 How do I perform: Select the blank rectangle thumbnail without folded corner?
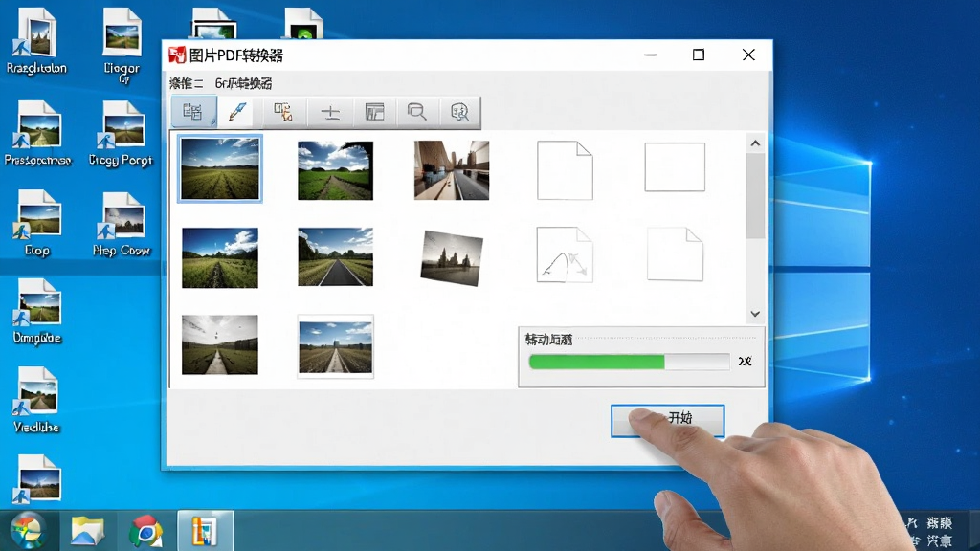click(x=675, y=166)
